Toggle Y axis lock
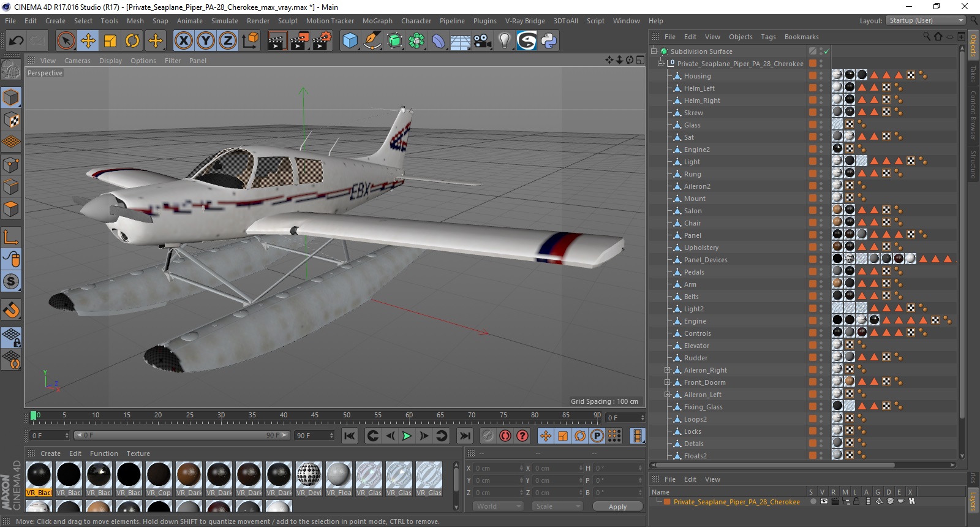This screenshot has width=980, height=527. click(x=206, y=41)
